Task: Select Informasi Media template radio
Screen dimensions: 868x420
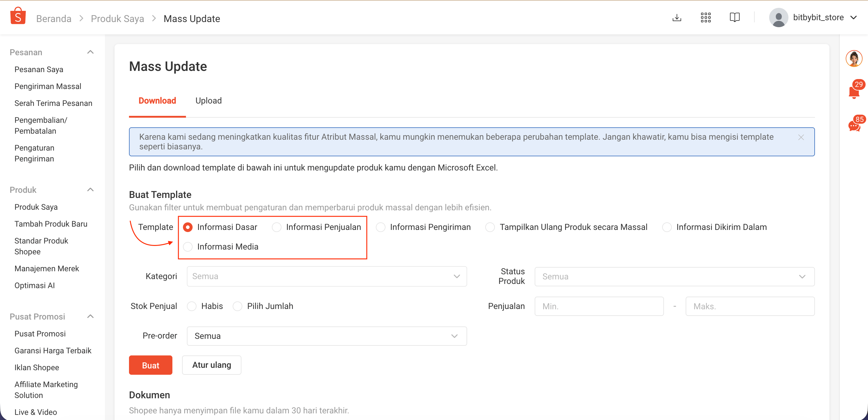Action: [x=188, y=247]
